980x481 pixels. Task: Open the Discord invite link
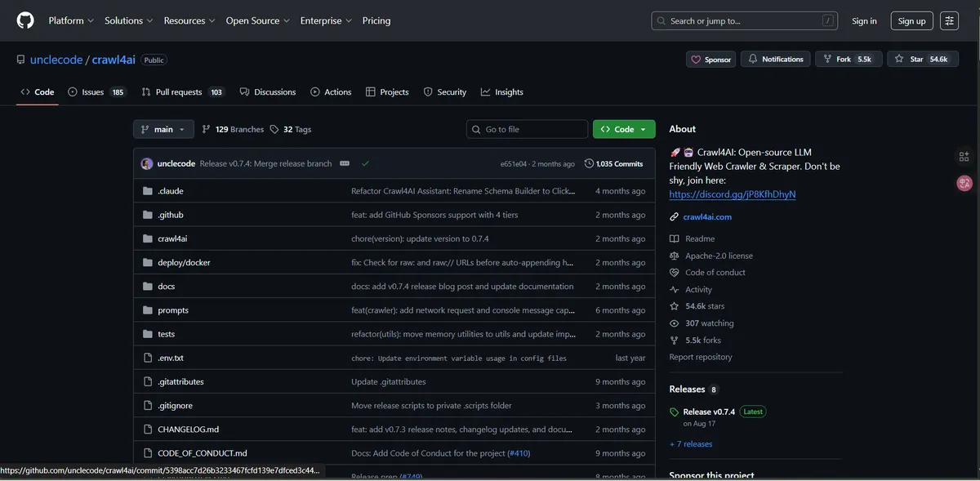(x=732, y=194)
